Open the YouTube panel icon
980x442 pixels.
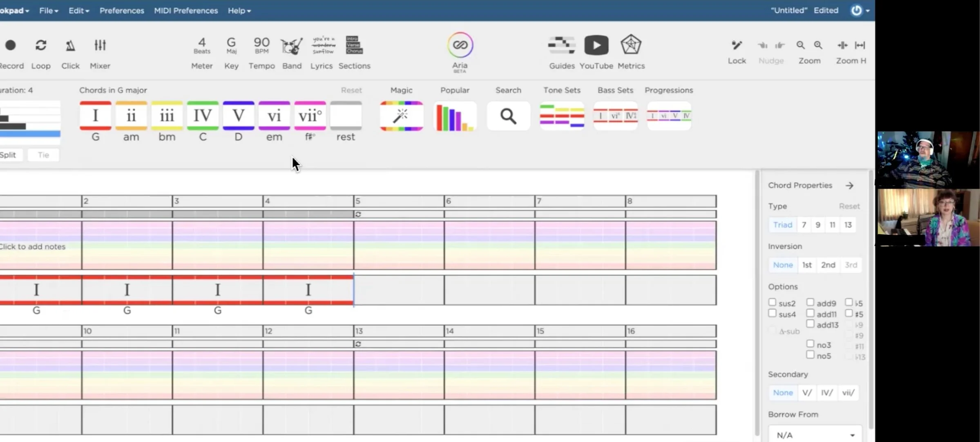coord(596,45)
